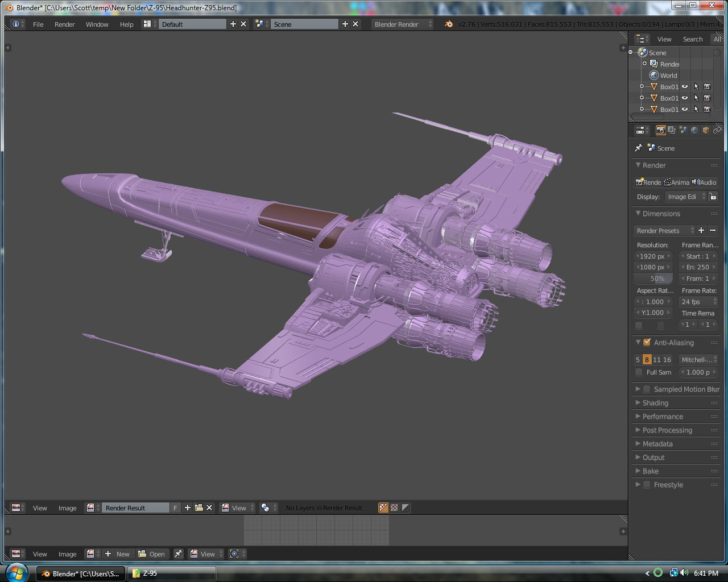Image resolution: width=728 pixels, height=582 pixels.
Task: Toggle the lock interface padlock beside Display
Action: click(713, 196)
